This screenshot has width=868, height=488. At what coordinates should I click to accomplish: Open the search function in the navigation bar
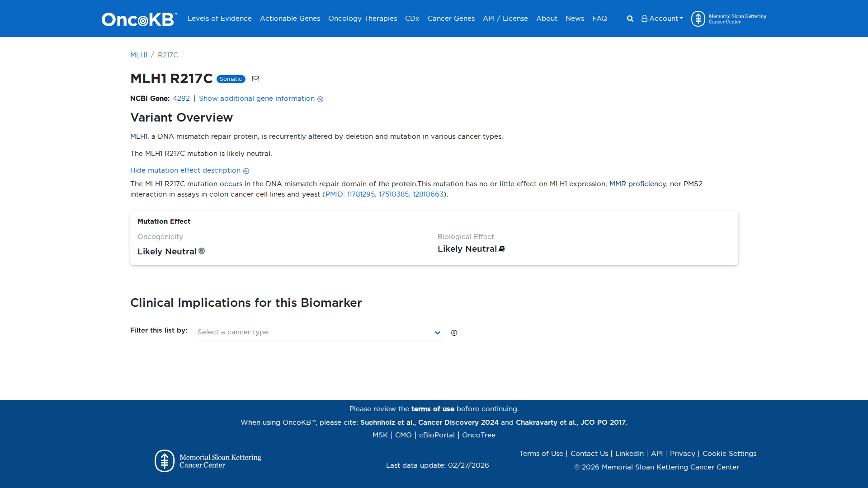click(630, 19)
